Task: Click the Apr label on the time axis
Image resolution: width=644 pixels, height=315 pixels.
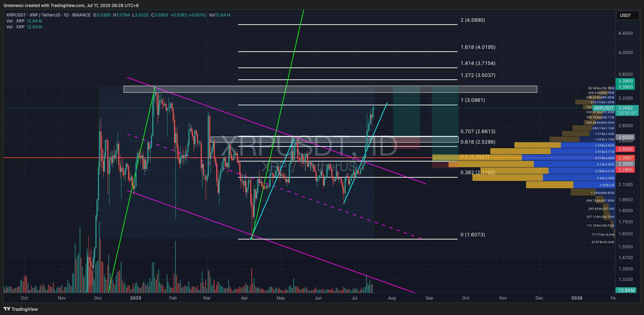Action: click(x=245, y=298)
